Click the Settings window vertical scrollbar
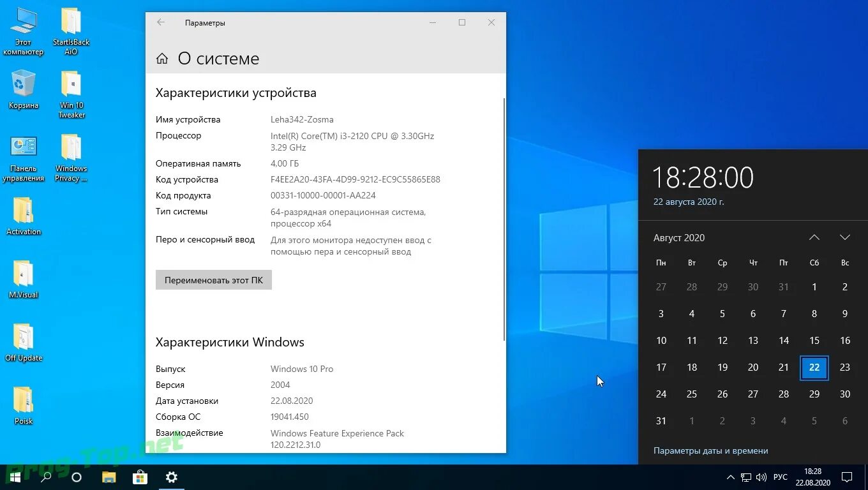Screen dimensions: 868x490 [504, 219]
